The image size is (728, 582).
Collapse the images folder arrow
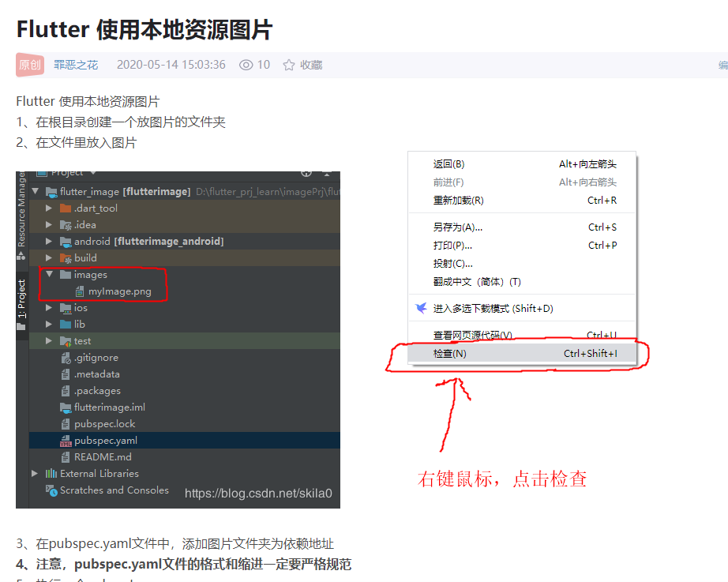tap(49, 274)
